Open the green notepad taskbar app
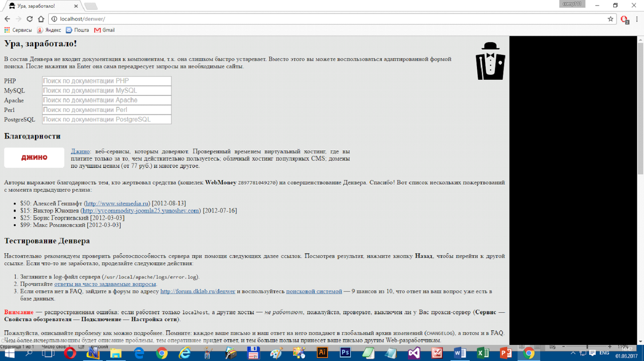Image resolution: width=644 pixels, height=361 pixels. [368, 353]
